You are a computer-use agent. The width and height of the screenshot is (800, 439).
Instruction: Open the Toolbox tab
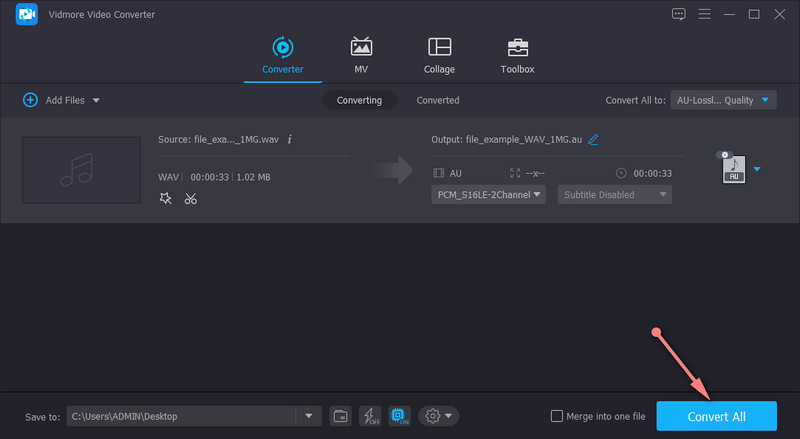(x=517, y=56)
